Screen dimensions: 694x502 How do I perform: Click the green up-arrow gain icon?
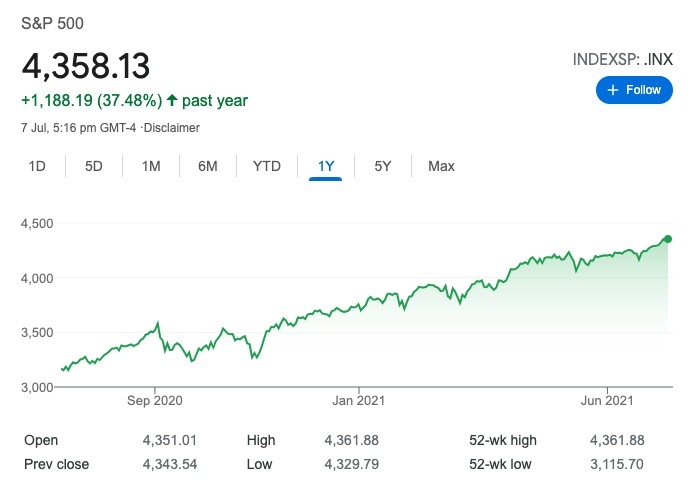point(172,100)
